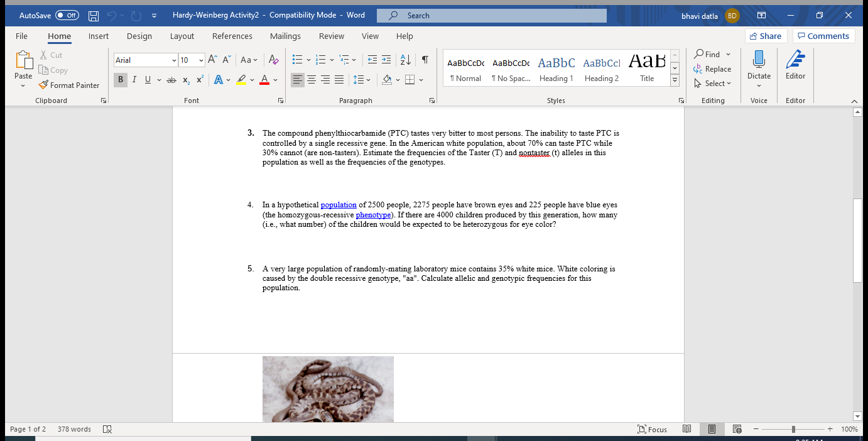Decrease font size with shrink icon
The width and height of the screenshot is (868, 441).
(x=226, y=60)
